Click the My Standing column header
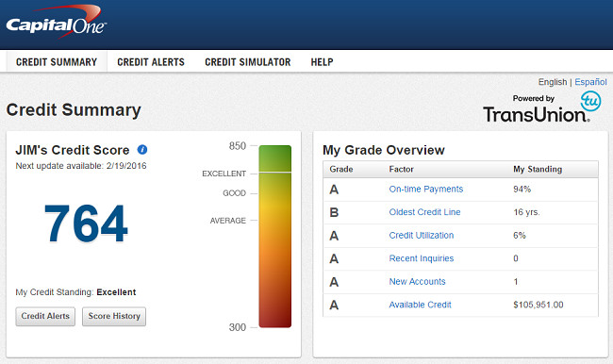Viewport: 613px width, 364px height. (538, 170)
